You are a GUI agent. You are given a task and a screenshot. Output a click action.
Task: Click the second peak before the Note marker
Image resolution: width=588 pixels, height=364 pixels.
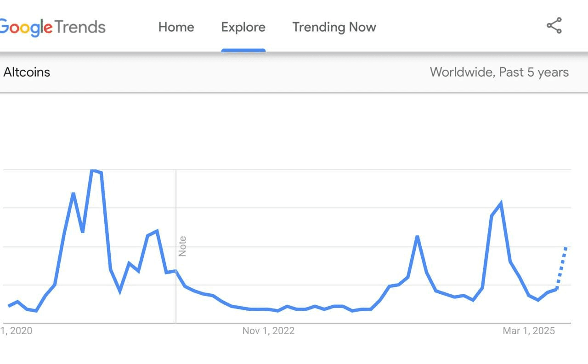click(157, 231)
